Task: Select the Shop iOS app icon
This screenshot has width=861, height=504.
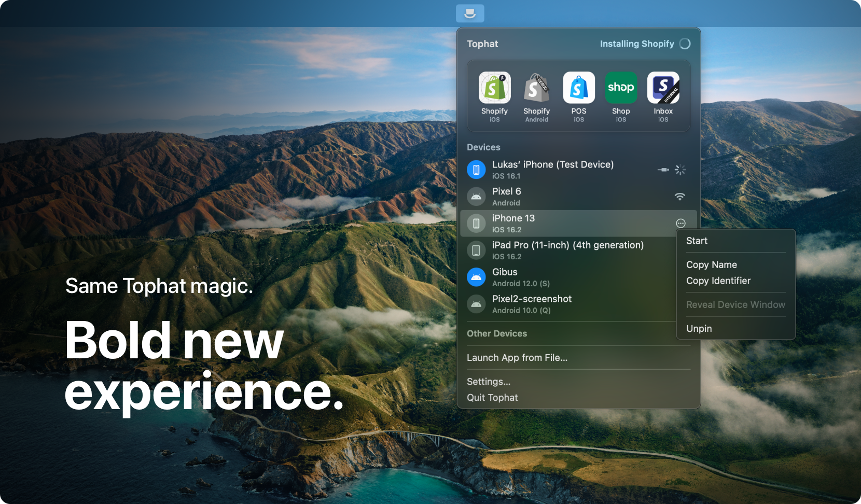Action: (x=621, y=88)
